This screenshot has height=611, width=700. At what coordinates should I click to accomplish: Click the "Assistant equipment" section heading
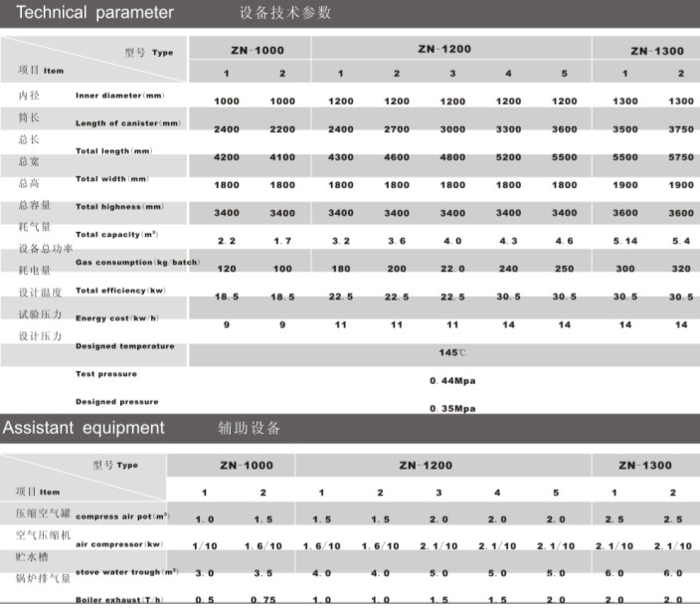[x=84, y=428]
